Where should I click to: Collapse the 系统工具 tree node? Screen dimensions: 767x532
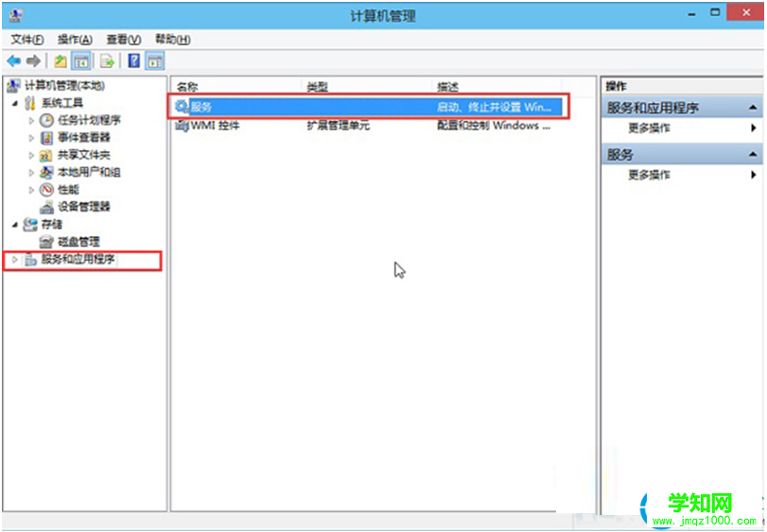pos(15,103)
